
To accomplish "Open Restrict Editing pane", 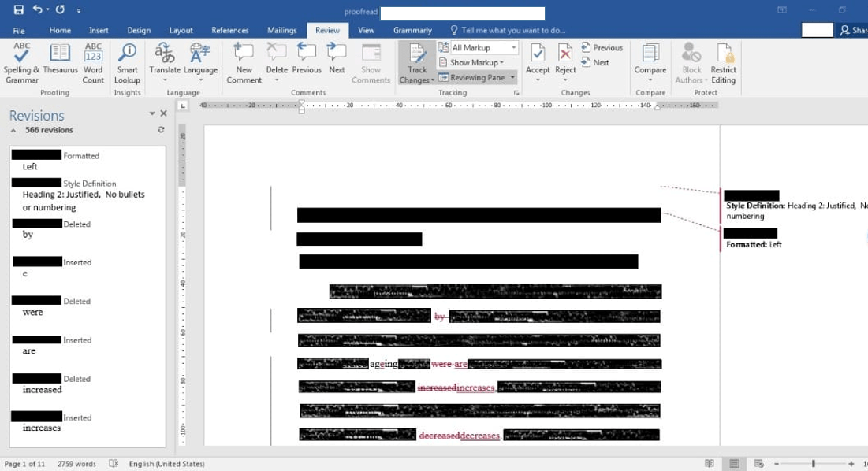I will [723, 63].
